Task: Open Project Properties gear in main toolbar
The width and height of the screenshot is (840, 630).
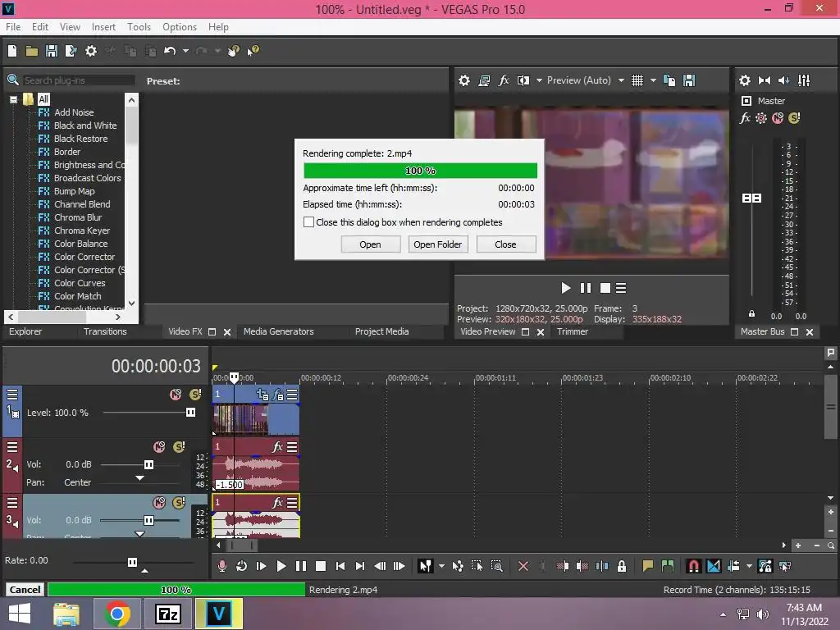Action: point(91,51)
